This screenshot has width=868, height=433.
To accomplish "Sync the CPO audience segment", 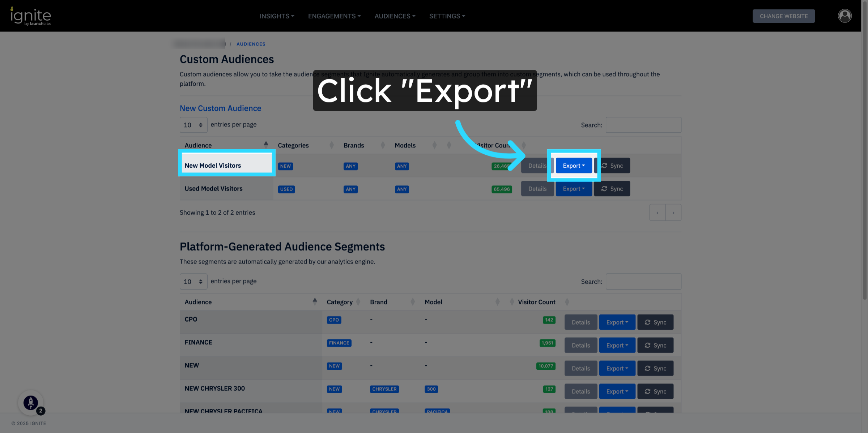I will [x=655, y=322].
